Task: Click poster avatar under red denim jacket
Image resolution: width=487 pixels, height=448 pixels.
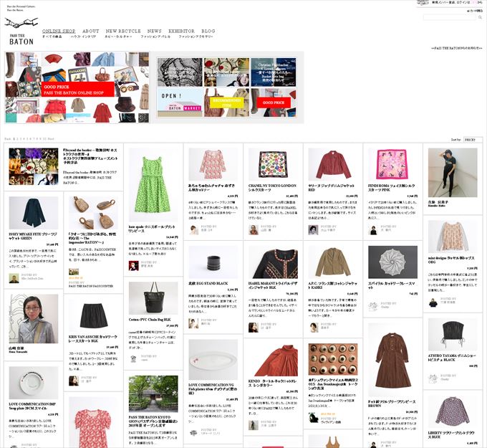Action: (x=313, y=230)
